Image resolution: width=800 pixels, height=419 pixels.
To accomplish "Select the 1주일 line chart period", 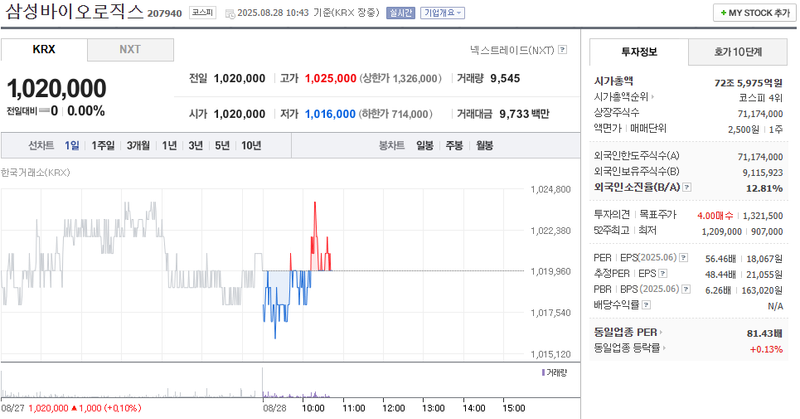I will [x=103, y=145].
